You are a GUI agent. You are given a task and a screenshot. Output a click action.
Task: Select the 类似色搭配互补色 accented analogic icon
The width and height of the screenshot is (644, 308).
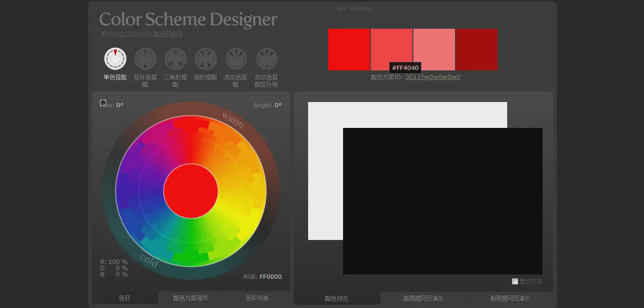click(266, 59)
